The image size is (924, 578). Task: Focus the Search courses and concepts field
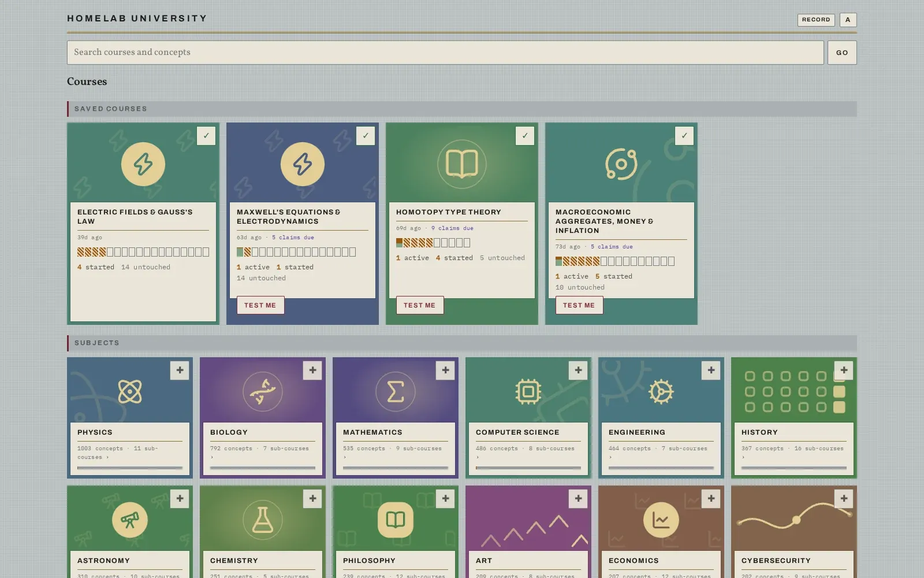pyautogui.click(x=445, y=53)
